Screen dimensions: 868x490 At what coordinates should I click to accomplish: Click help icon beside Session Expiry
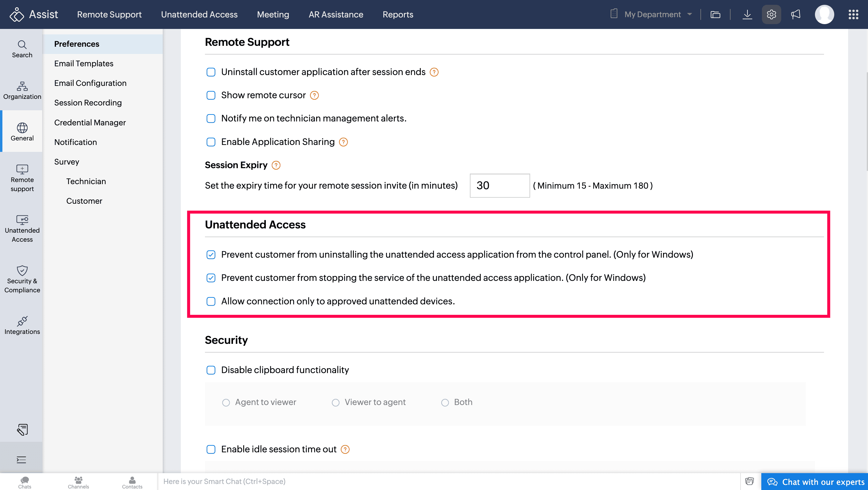pyautogui.click(x=276, y=165)
